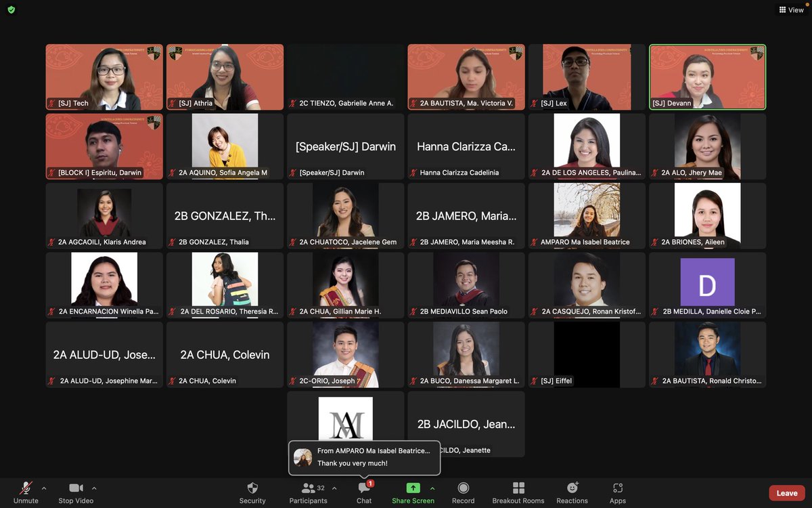The image size is (812, 508).
Task: Select the [SJ] Tech video tile
Action: (x=104, y=77)
